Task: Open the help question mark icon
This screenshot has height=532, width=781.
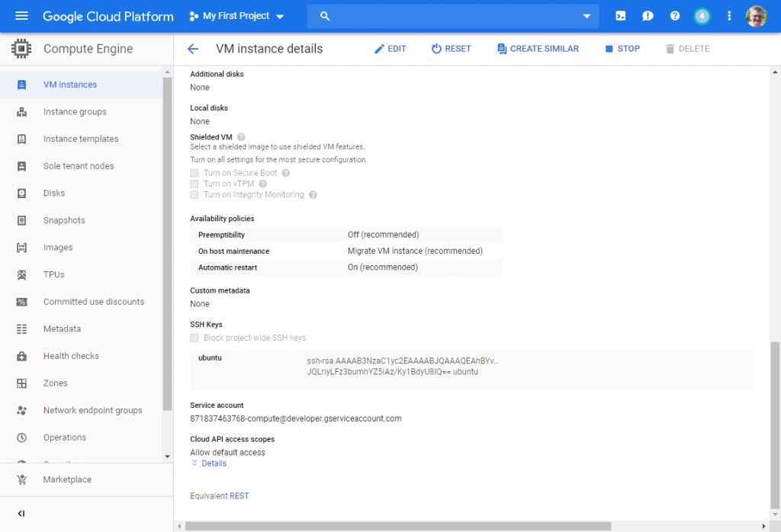Action: click(675, 16)
